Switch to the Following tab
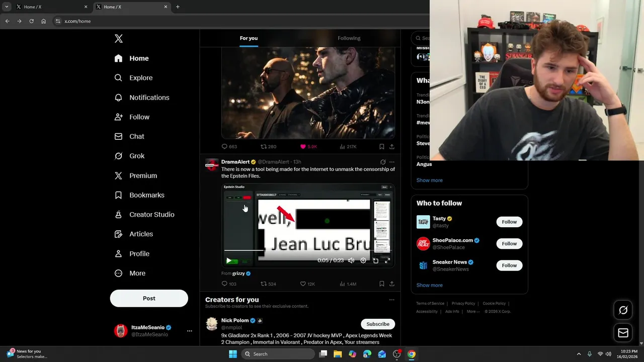The width and height of the screenshot is (644, 362). point(349,38)
